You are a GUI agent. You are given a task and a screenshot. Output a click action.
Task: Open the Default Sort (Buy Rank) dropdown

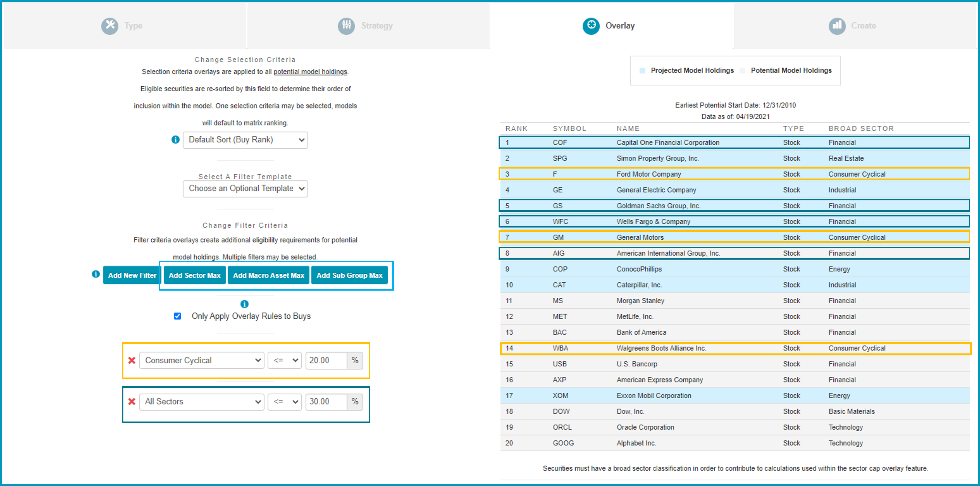point(245,140)
